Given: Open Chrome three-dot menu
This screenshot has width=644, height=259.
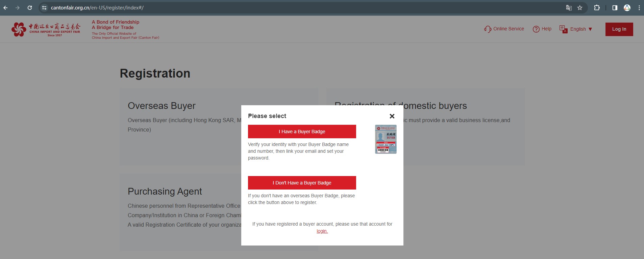Looking at the screenshot, I should (x=639, y=8).
